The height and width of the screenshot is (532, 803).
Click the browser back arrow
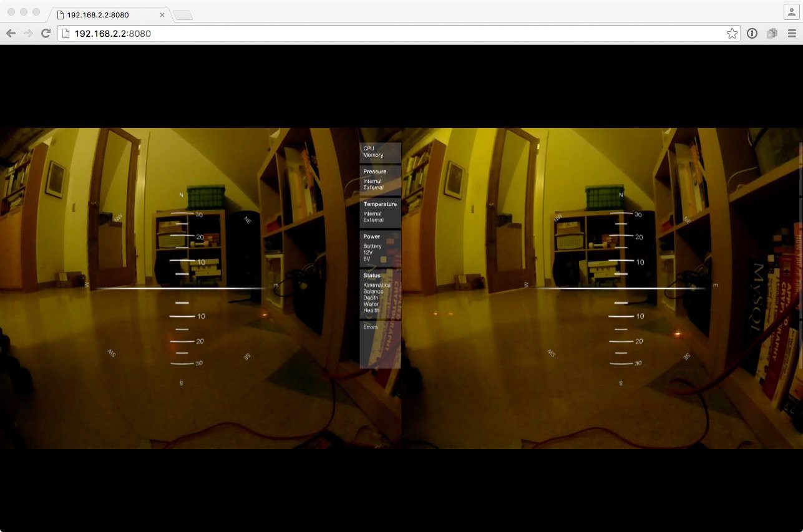(x=11, y=34)
